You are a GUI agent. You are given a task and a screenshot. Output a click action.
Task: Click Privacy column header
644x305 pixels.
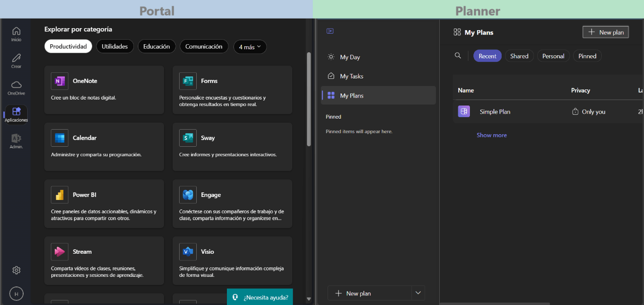[x=581, y=90]
